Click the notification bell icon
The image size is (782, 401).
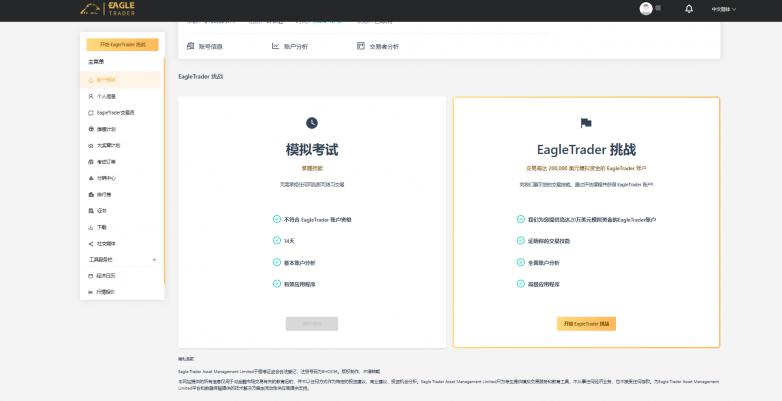[688, 9]
